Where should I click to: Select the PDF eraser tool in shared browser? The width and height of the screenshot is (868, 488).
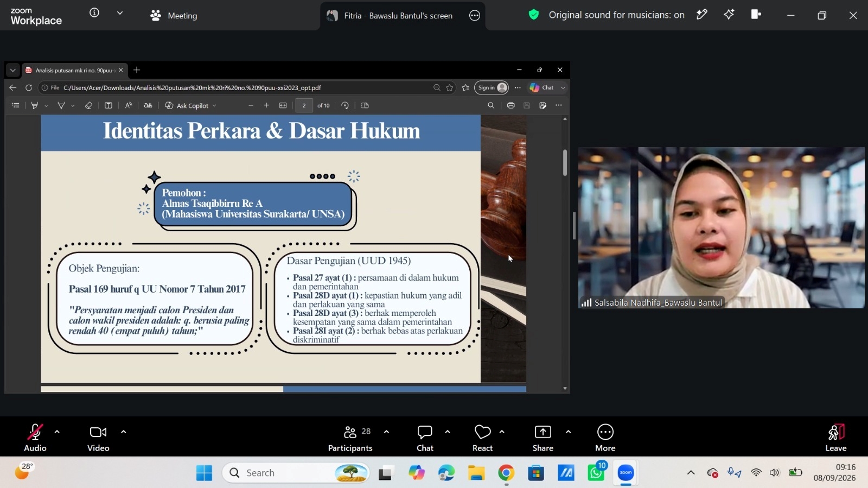pos(88,105)
